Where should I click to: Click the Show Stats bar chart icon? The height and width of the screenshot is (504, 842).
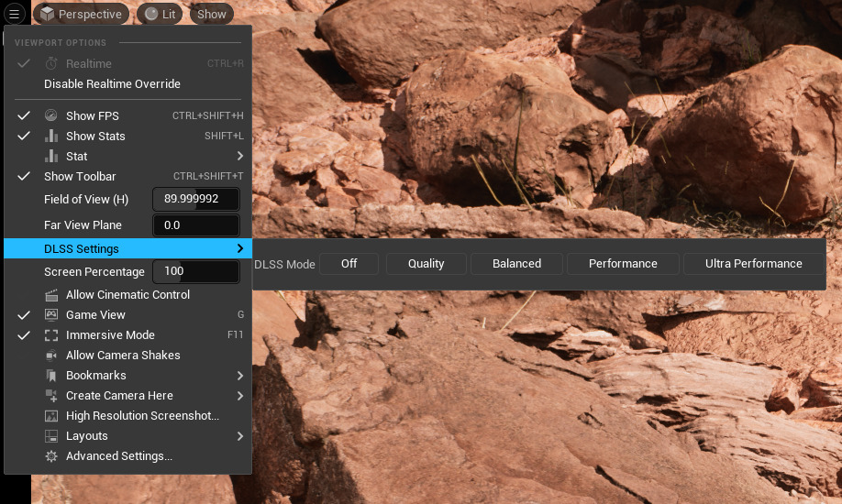[51, 136]
